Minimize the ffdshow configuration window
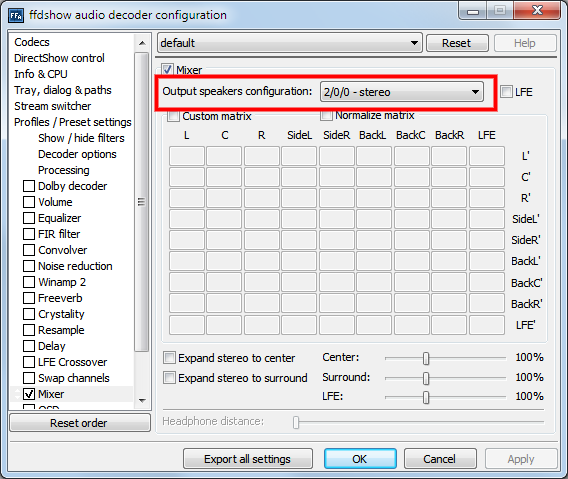 click(473, 11)
